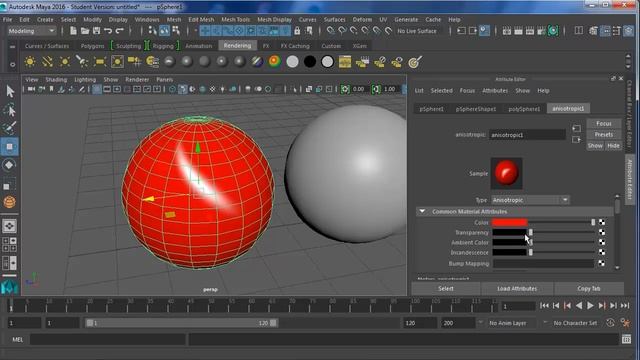
Task: Open the Type Anisotropic dropdown
Action: (x=530, y=200)
